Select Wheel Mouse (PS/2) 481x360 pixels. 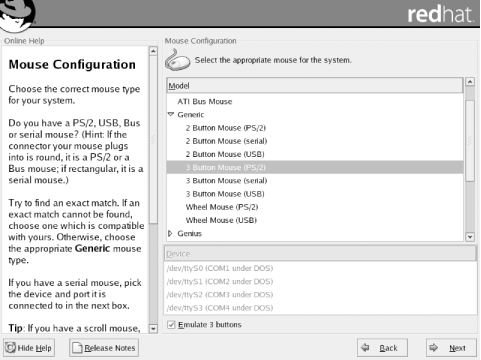(315, 207)
